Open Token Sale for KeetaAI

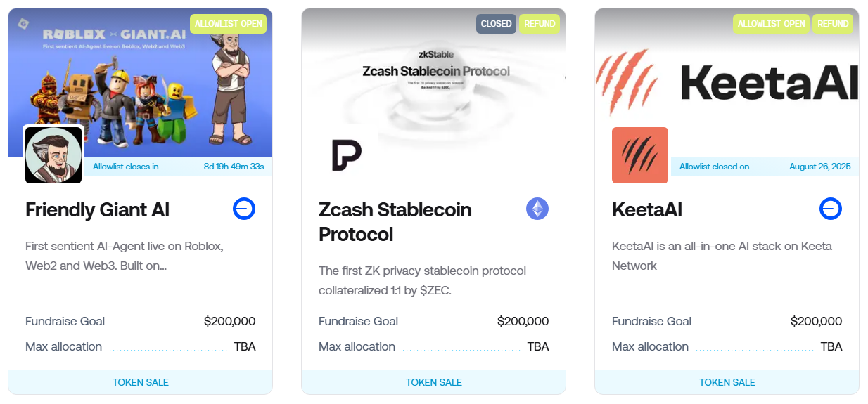[x=727, y=382]
